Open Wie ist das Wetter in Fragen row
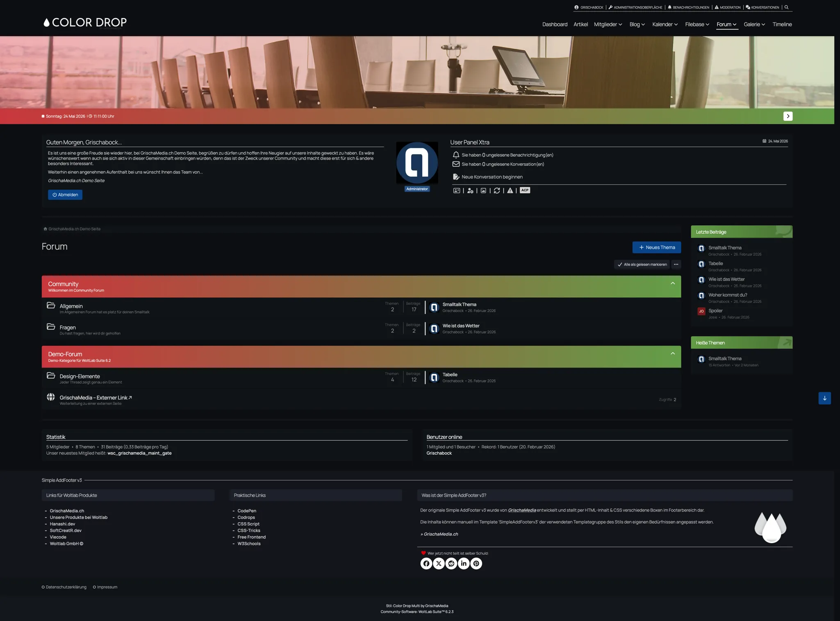Screen dimensions: 840x621 coord(461,326)
